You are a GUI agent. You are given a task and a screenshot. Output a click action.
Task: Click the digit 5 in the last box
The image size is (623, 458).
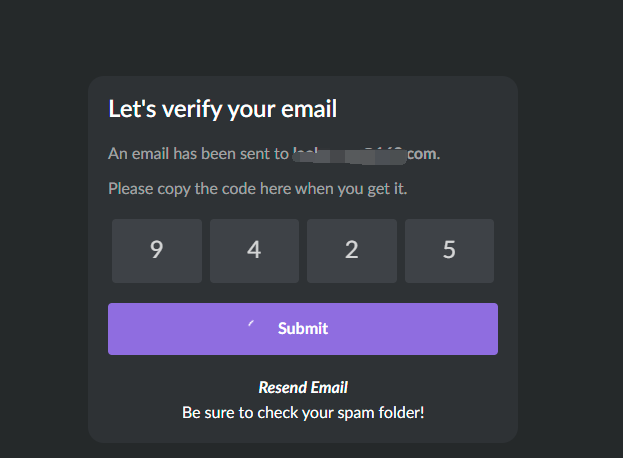(449, 250)
